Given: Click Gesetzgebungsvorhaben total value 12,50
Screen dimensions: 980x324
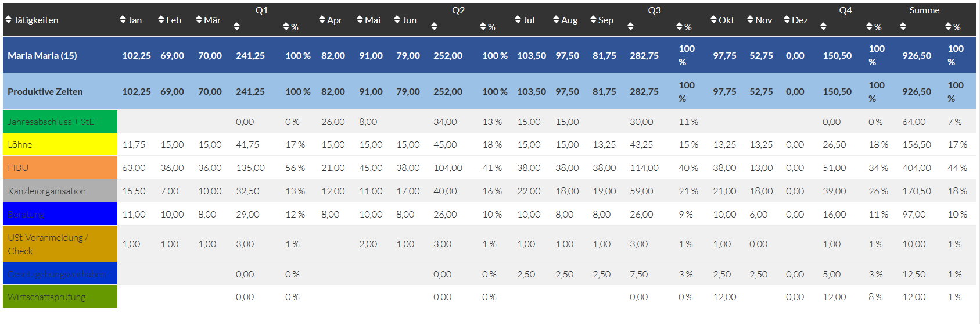Looking at the screenshot, I should pos(914,274).
